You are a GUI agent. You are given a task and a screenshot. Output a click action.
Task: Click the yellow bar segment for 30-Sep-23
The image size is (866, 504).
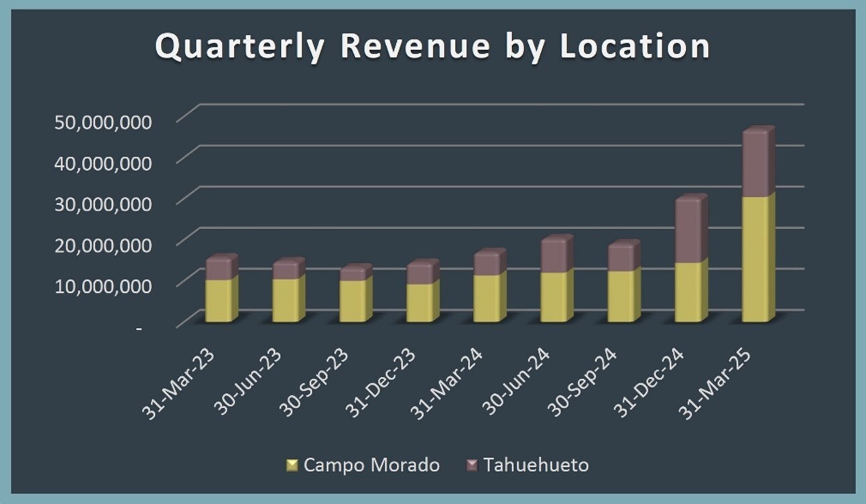click(353, 301)
